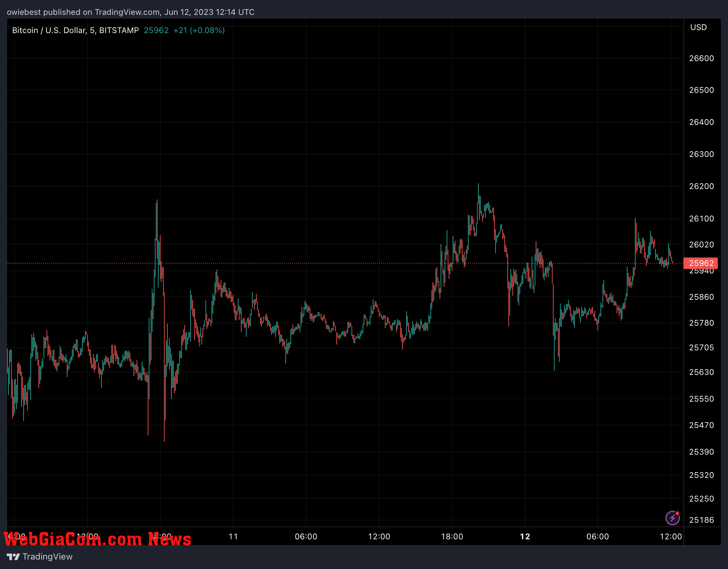The width and height of the screenshot is (728, 569).
Task: Click the 25780 price axis label
Action: pyautogui.click(x=701, y=323)
